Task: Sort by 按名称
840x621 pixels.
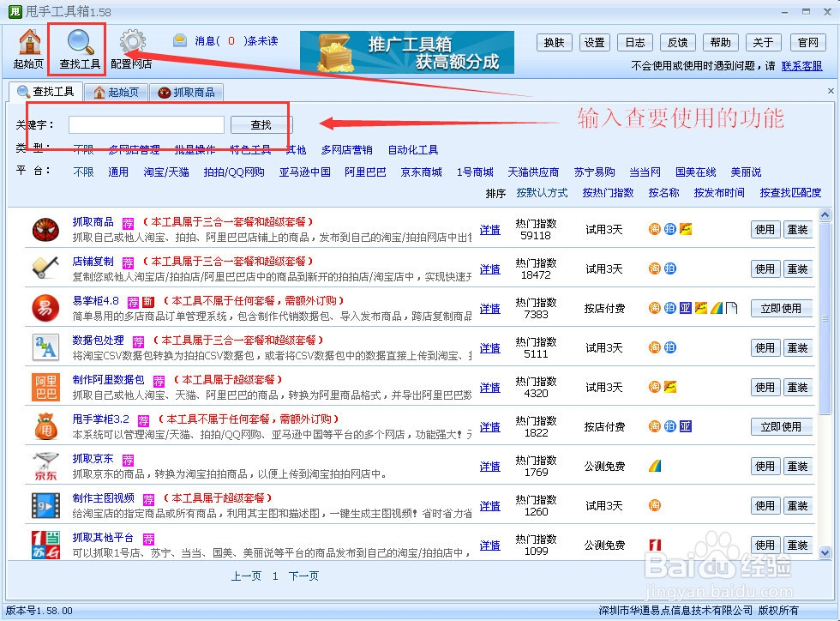Action: (663, 192)
